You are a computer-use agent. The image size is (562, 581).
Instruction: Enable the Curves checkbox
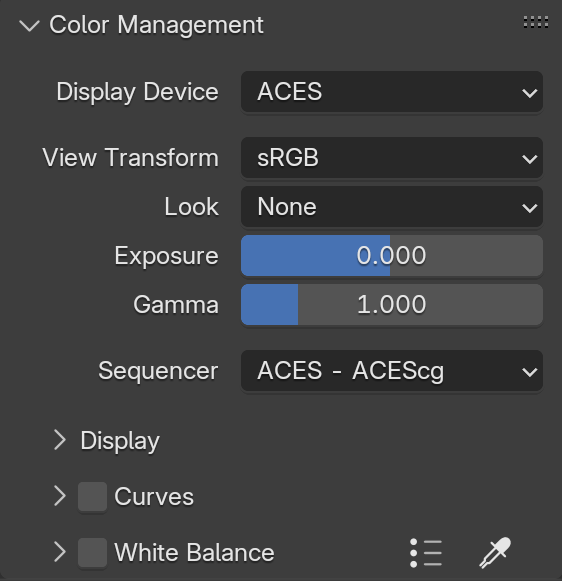(x=92, y=497)
